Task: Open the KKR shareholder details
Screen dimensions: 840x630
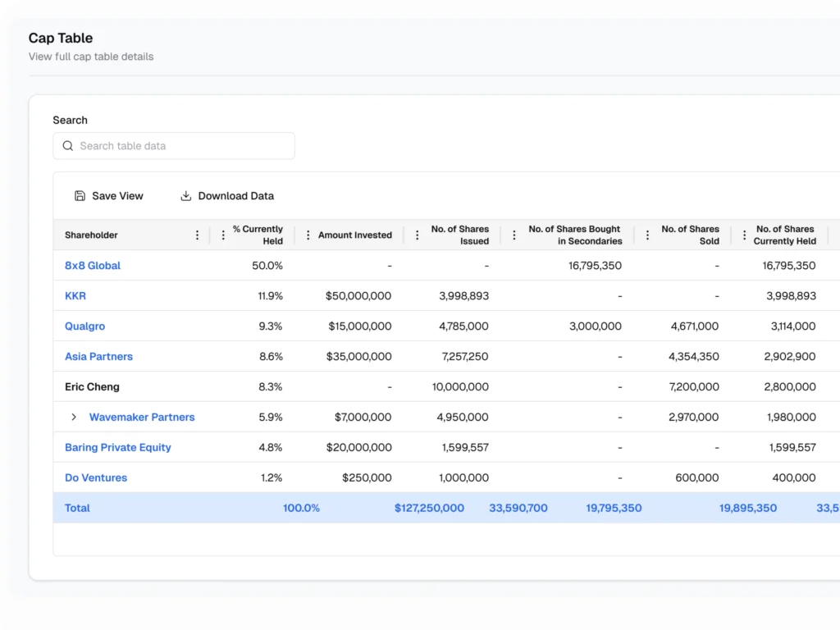Action: [x=75, y=295]
